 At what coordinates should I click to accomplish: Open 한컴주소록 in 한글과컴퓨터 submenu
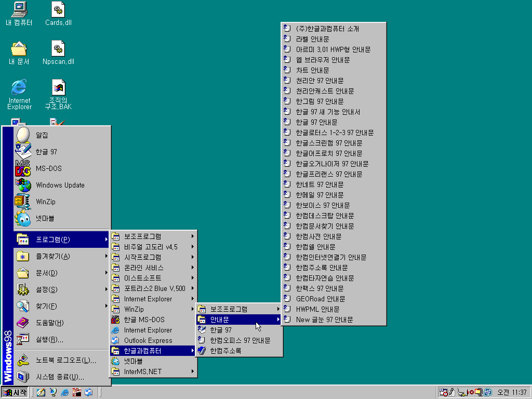pos(239,351)
